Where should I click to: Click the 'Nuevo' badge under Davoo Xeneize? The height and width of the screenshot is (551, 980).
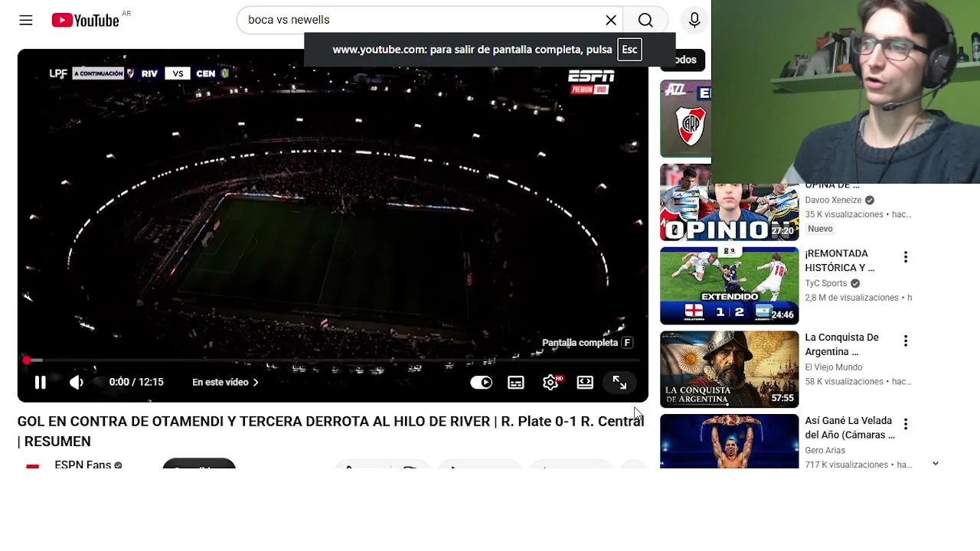[x=820, y=229]
